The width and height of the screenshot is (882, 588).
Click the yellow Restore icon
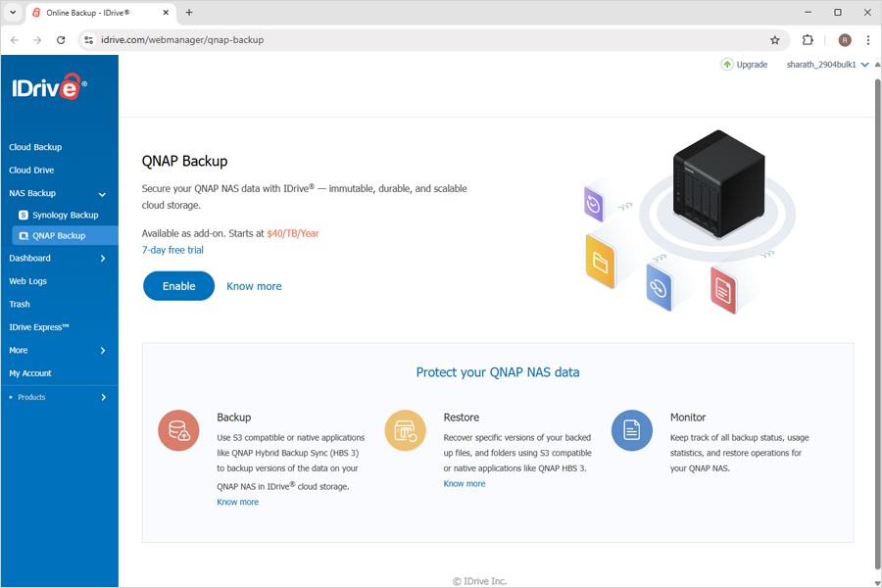405,430
